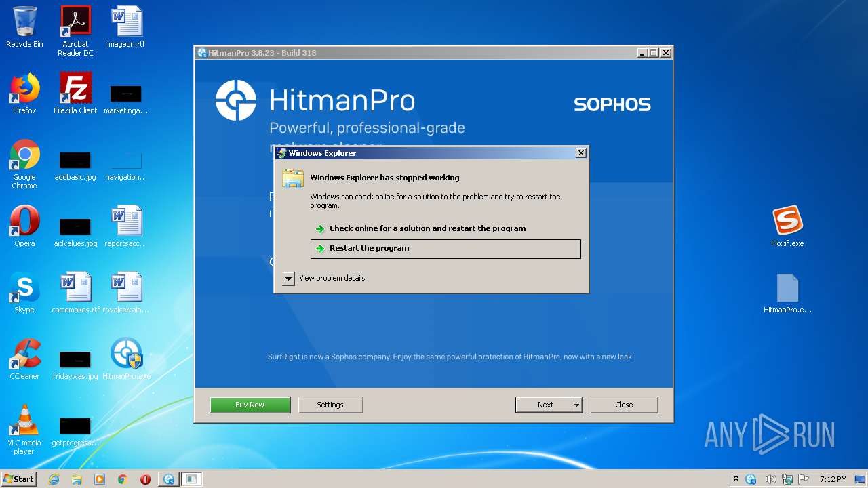
Task: Click Show desktop at the taskbar end
Action: pos(861,479)
